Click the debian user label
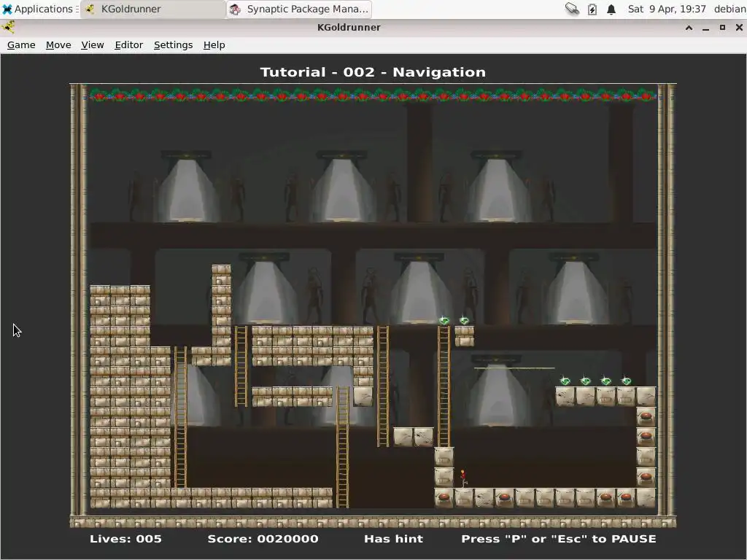The image size is (747, 560). click(x=729, y=9)
